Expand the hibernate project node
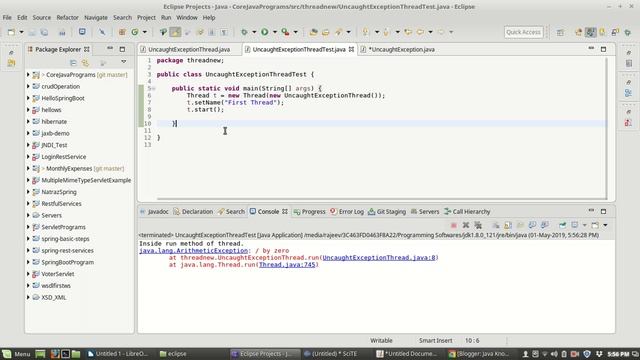This screenshot has height=360, width=640. point(28,122)
